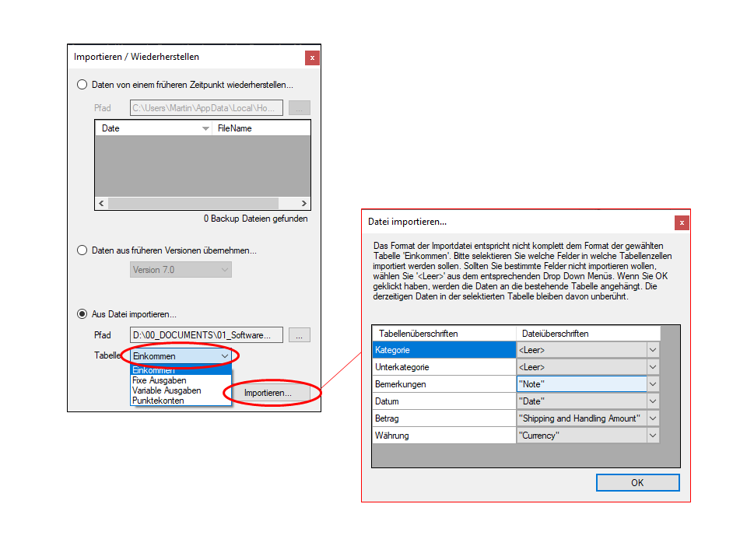This screenshot has height=560, width=747.
Task: Expand the Betrag mapping dropdown
Action: [x=653, y=418]
